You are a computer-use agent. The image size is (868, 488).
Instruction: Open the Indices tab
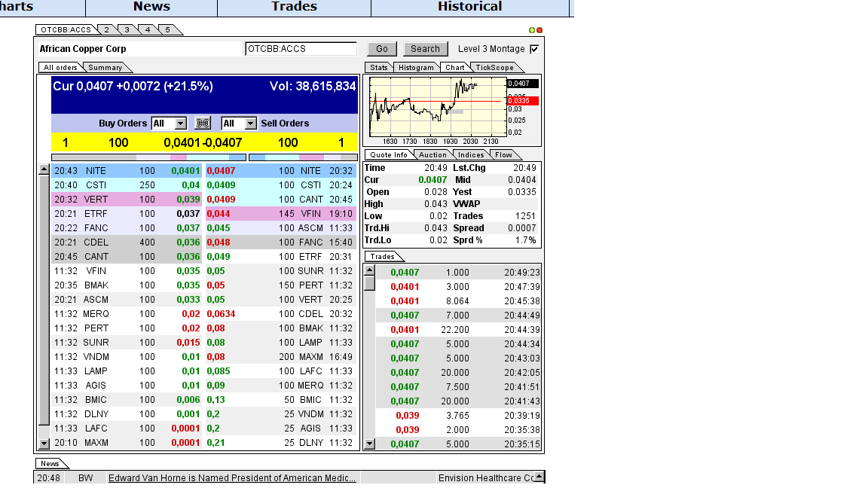(x=471, y=155)
